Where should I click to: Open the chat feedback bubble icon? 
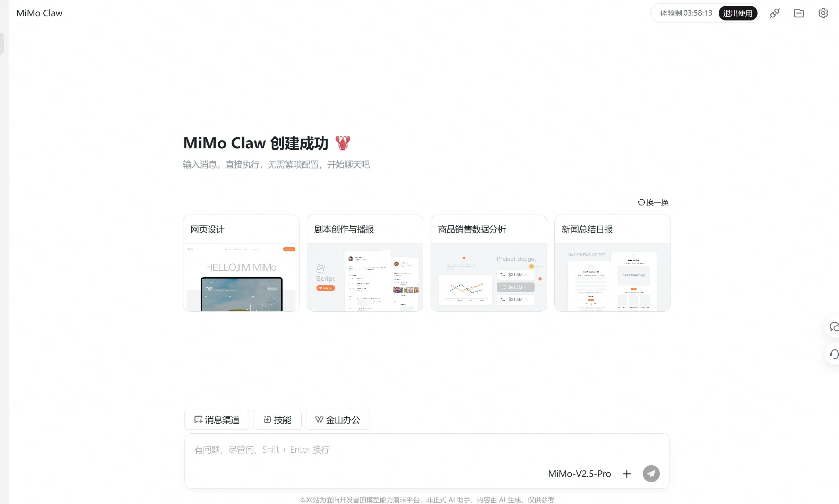(x=833, y=327)
